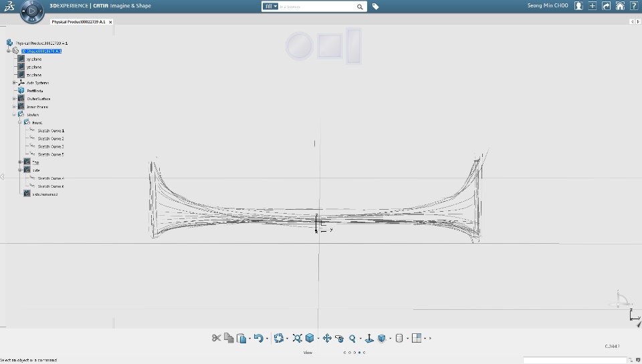Select Sketch Curve.3 in tree
The width and height of the screenshot is (642, 364).
[x=51, y=146]
